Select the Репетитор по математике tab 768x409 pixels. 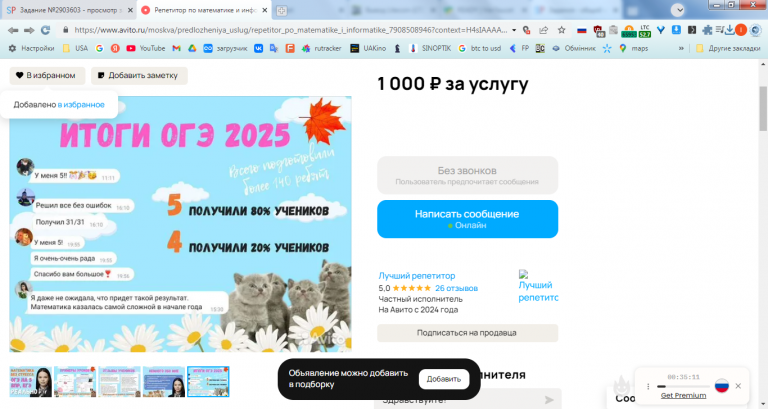tap(205, 10)
